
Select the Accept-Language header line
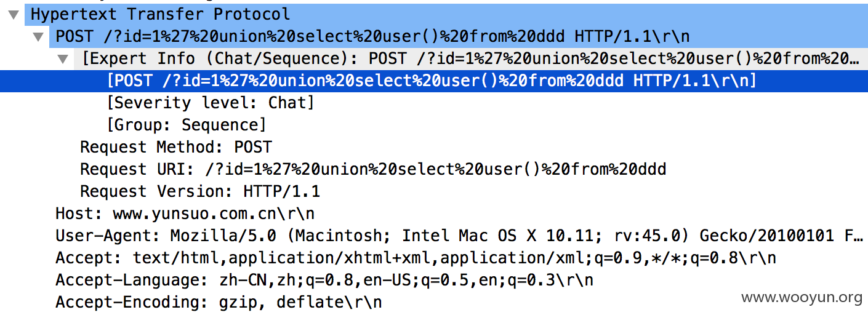pyautogui.click(x=324, y=281)
